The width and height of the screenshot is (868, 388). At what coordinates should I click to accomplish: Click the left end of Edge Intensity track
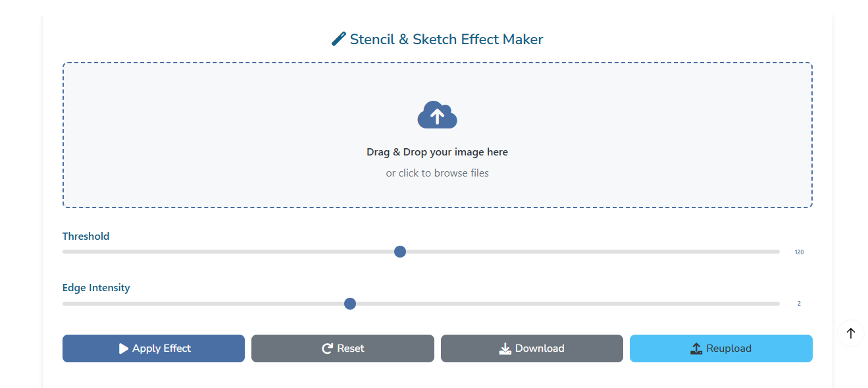[66, 304]
